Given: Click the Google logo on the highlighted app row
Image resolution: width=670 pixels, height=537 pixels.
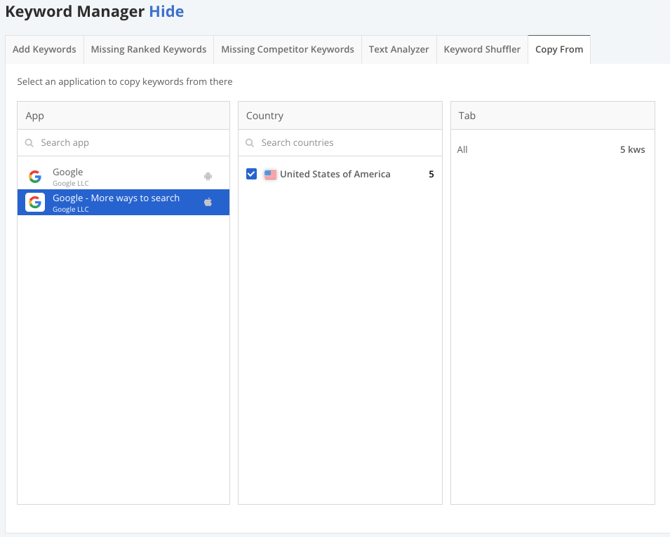Looking at the screenshot, I should point(35,202).
